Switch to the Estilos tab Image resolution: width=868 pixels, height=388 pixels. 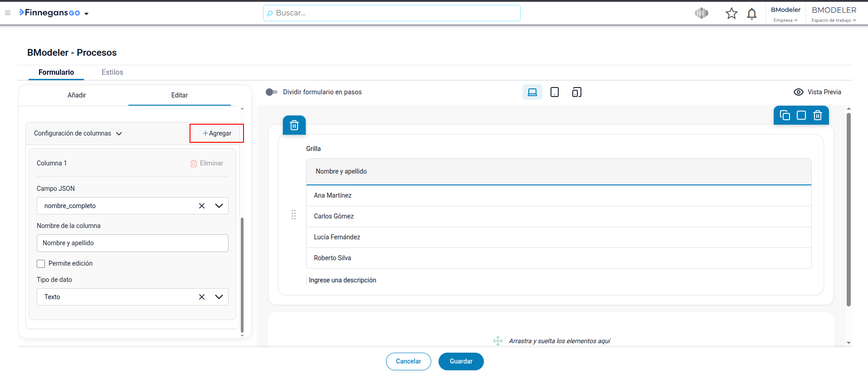tap(112, 72)
